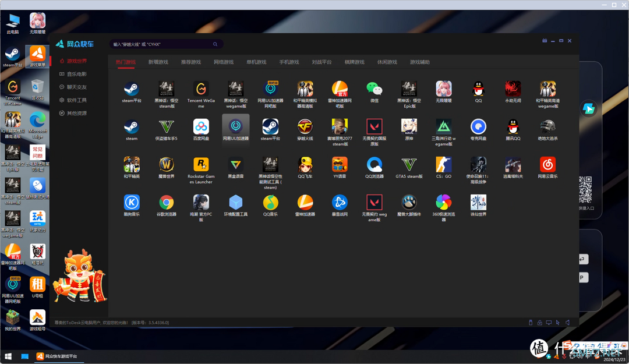
Task: Click the cursor arrow icon in launcher status bar
Action: point(558,322)
